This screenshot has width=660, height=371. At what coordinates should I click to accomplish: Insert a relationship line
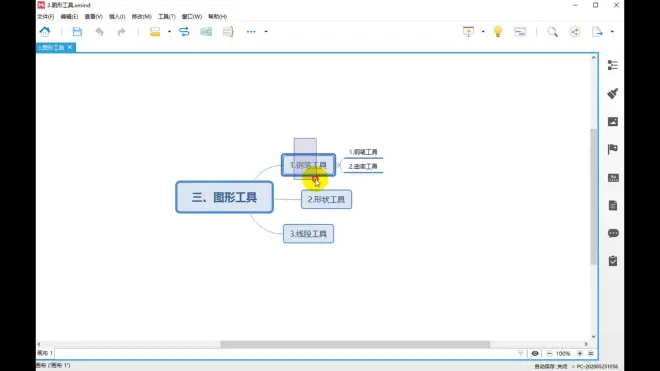click(184, 32)
